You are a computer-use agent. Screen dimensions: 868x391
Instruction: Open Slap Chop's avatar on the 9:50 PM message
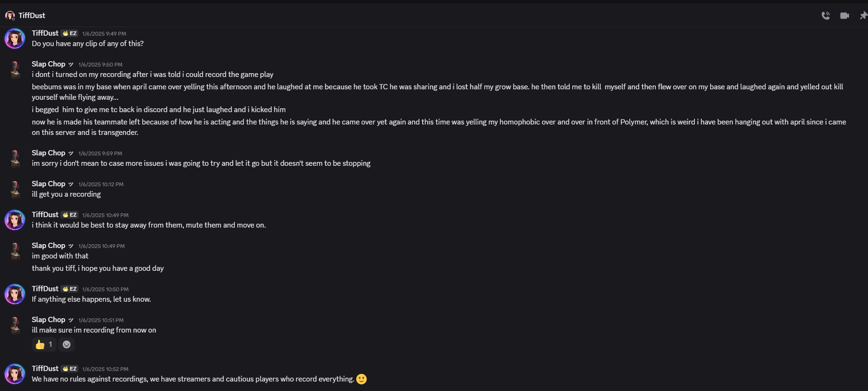click(x=15, y=69)
